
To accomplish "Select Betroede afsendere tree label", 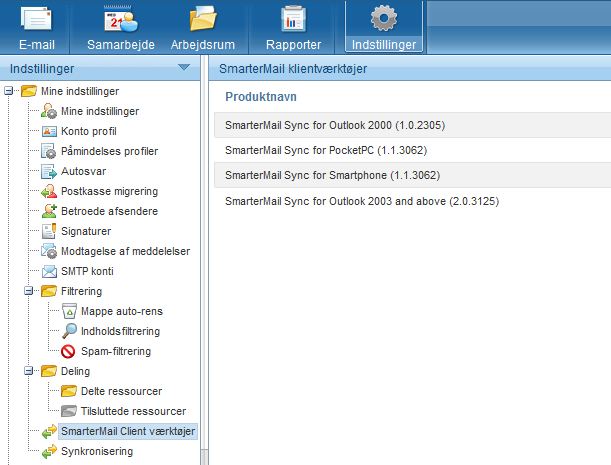I will (109, 211).
